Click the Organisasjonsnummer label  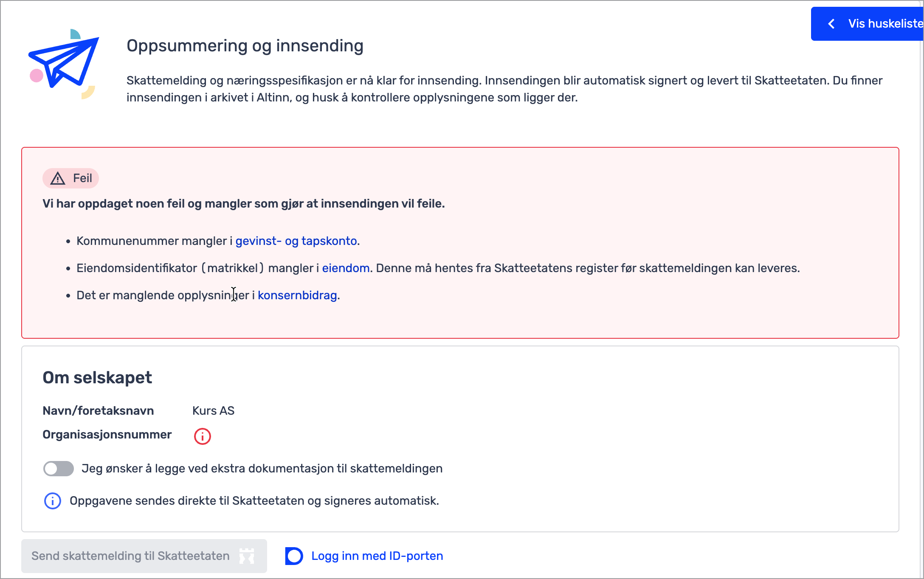tap(107, 435)
